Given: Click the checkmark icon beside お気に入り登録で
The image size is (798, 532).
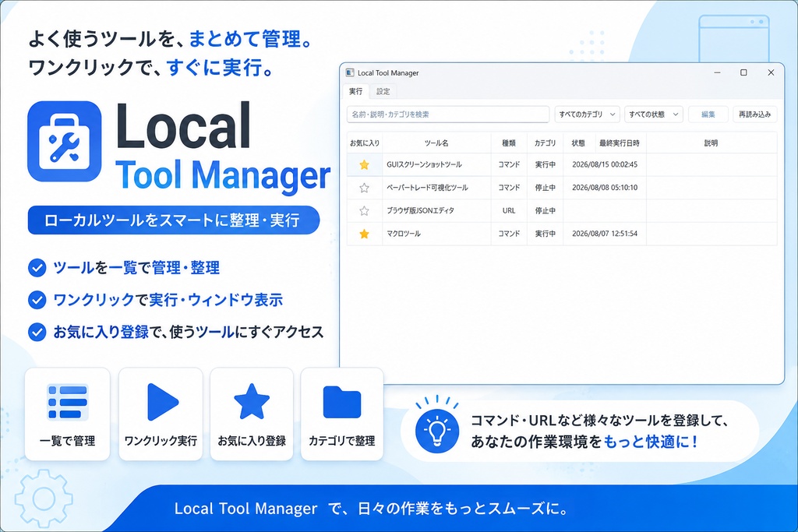Looking at the screenshot, I should (x=37, y=332).
